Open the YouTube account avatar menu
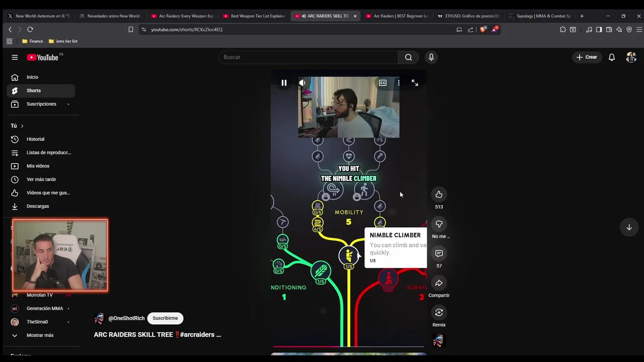The height and width of the screenshot is (362, 644). [631, 57]
